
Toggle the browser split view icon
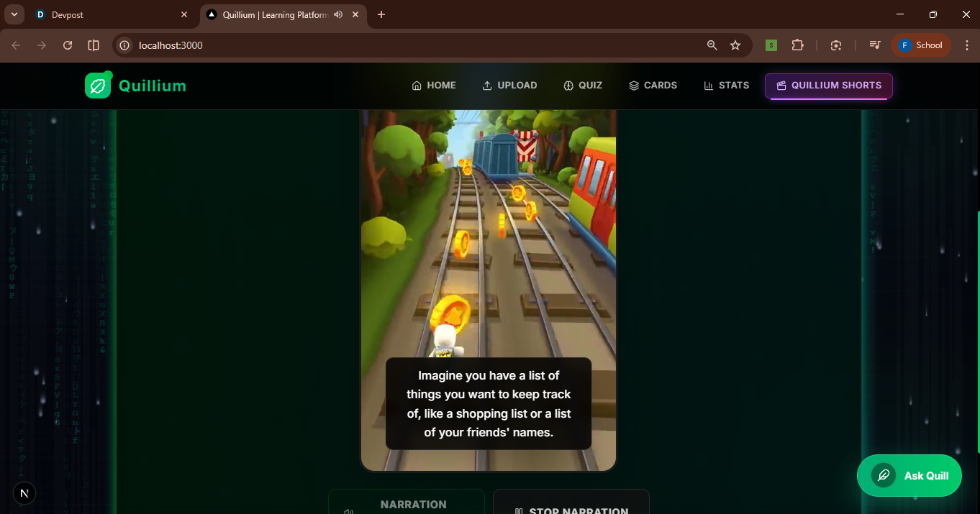click(94, 45)
